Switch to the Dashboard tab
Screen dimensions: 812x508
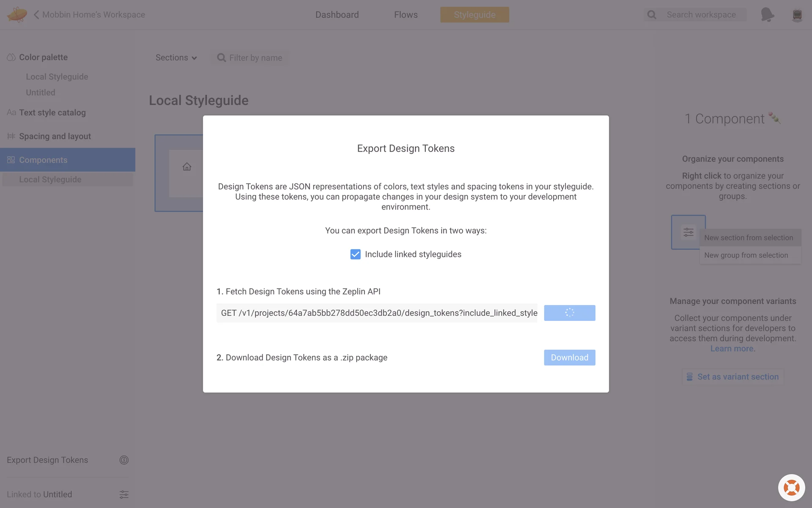[337, 15]
